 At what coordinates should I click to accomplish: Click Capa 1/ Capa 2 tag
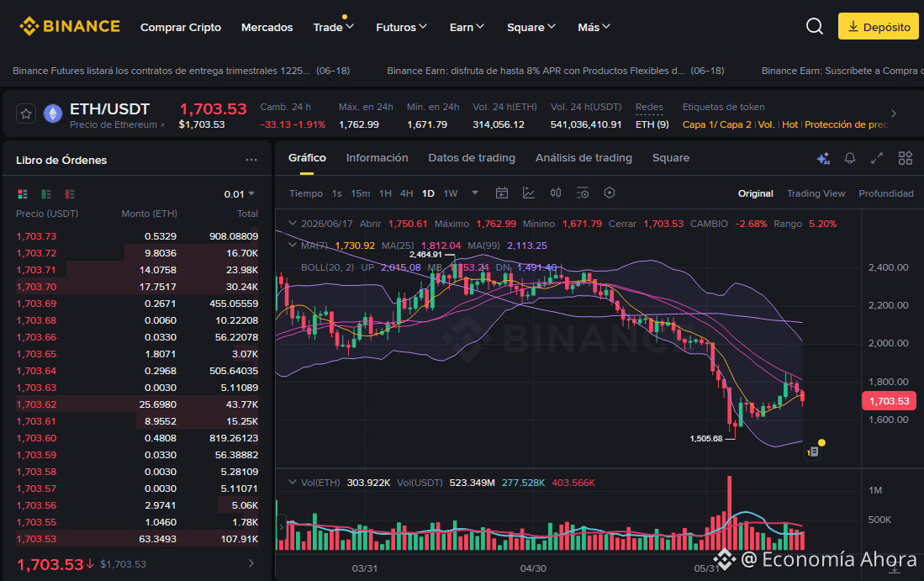click(717, 124)
